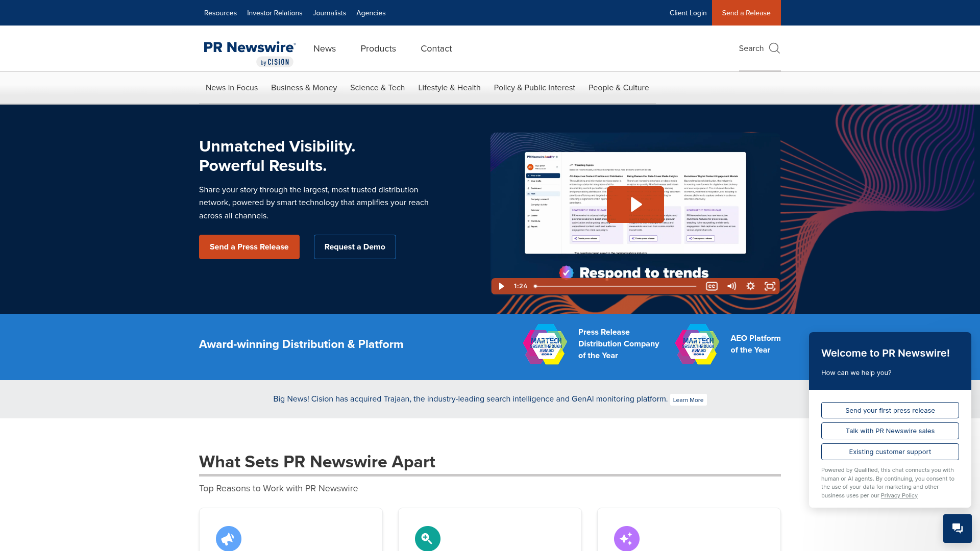The height and width of the screenshot is (551, 980).
Task: Open the News menu
Action: coord(325,48)
